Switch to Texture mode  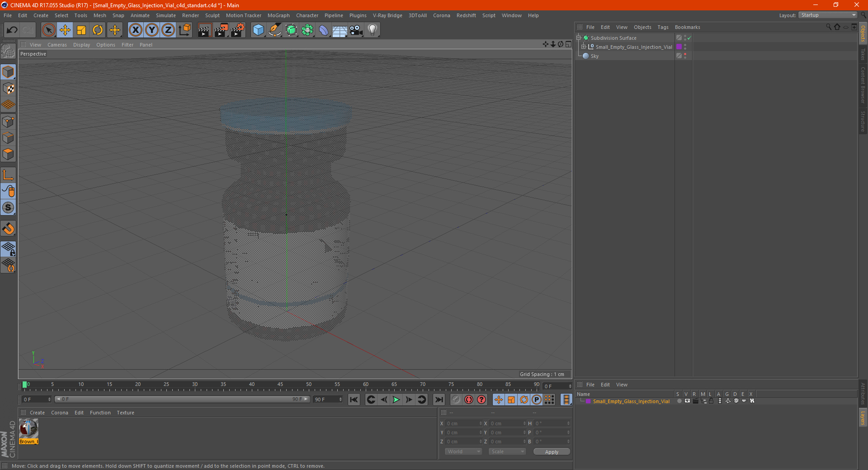coord(8,89)
